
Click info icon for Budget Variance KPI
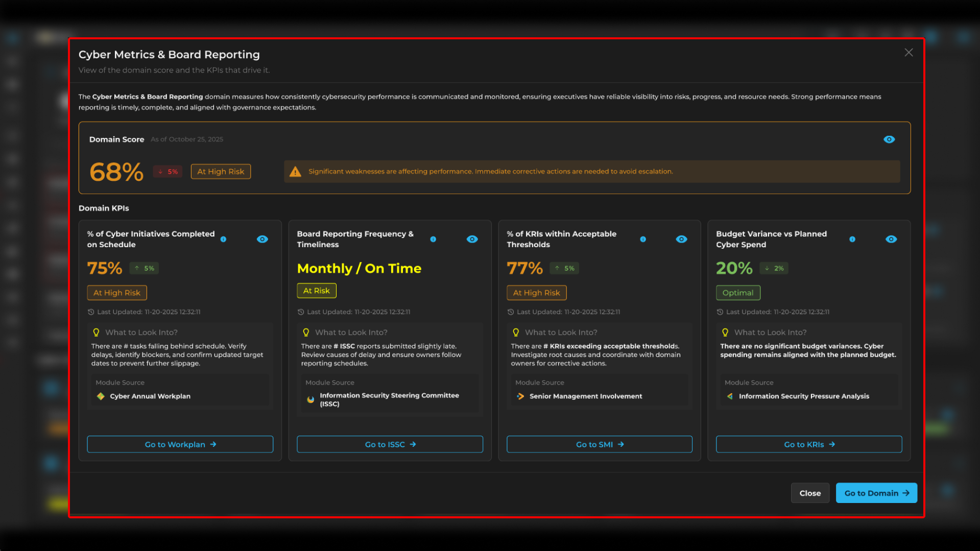852,239
